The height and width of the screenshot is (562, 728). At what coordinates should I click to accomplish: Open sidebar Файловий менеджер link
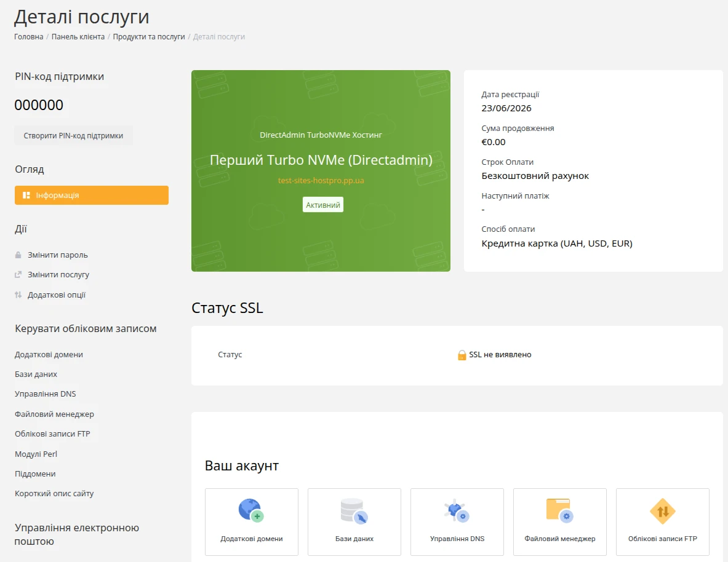[x=54, y=414]
